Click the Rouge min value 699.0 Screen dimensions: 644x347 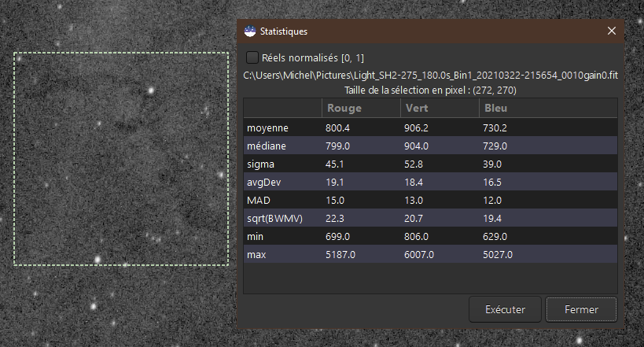pos(337,236)
